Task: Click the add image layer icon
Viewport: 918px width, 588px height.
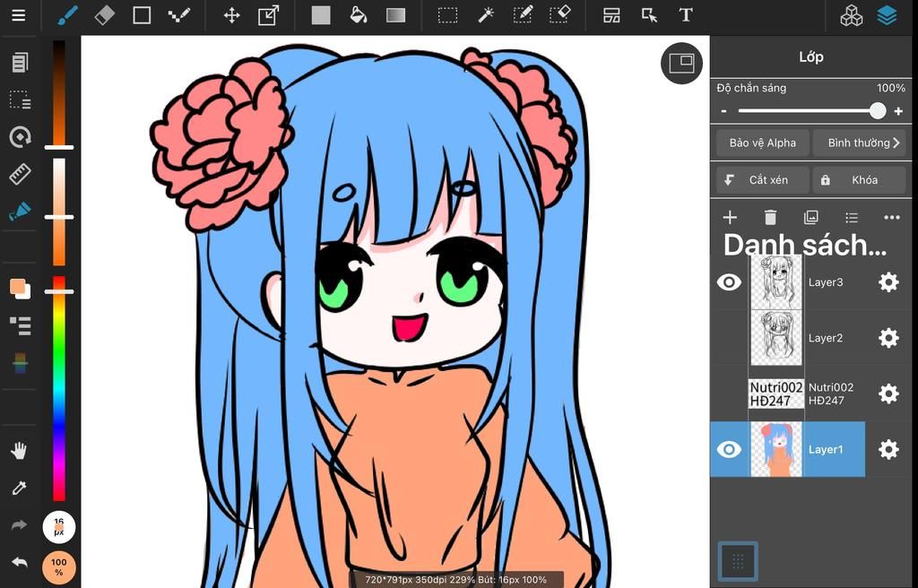Action: coord(810,218)
